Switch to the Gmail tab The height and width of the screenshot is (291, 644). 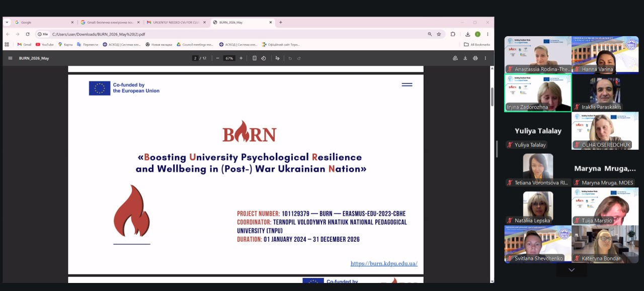tap(110, 22)
